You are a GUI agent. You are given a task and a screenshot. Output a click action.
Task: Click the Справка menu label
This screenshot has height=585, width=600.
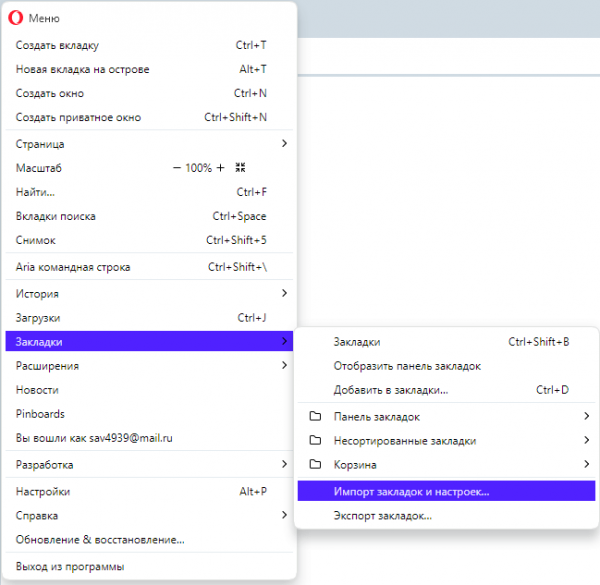click(37, 516)
